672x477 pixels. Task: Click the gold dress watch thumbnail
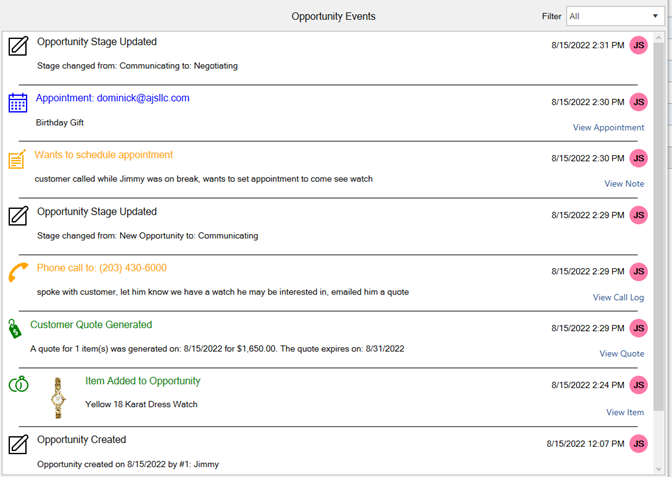point(58,397)
